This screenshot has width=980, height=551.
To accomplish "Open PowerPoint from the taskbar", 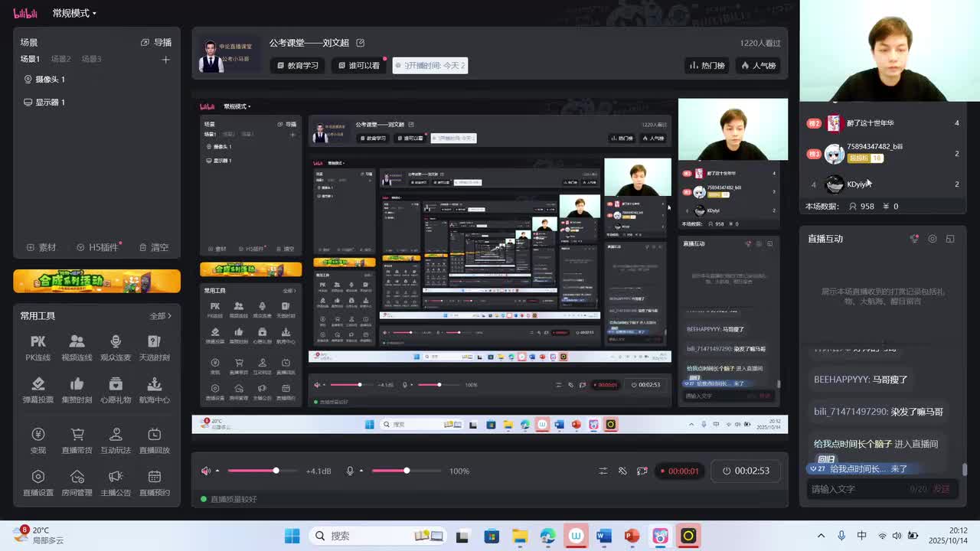I will click(x=632, y=536).
